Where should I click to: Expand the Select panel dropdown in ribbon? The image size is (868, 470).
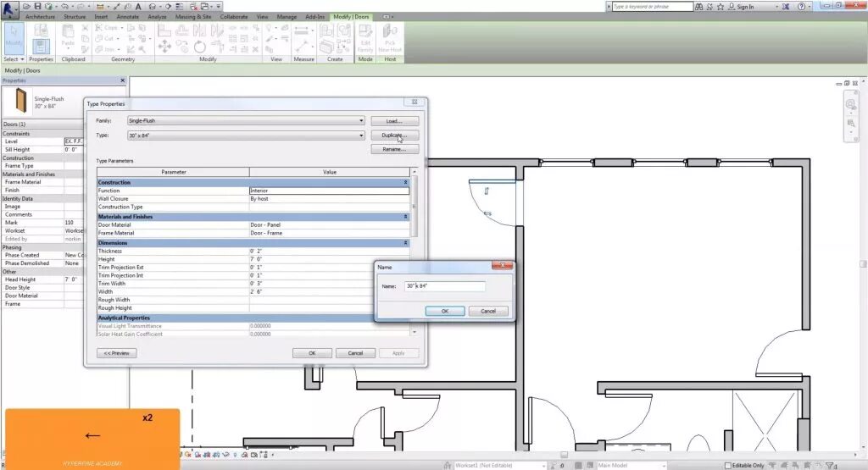point(14,59)
